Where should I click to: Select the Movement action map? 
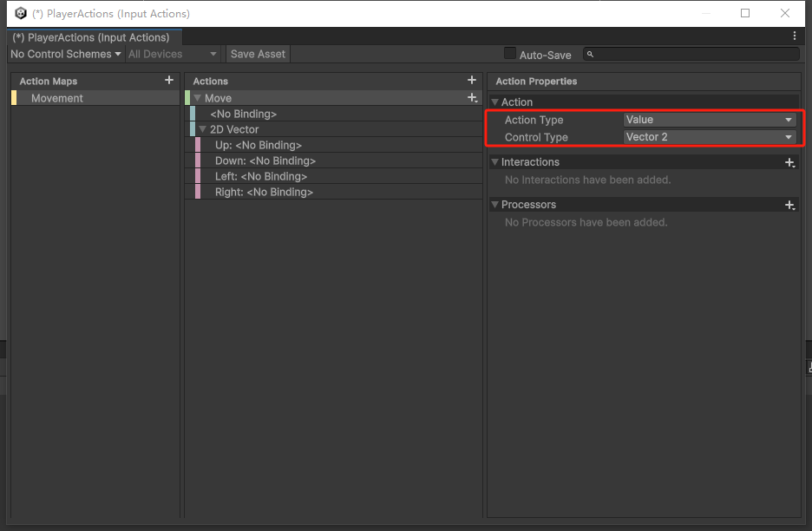(57, 98)
